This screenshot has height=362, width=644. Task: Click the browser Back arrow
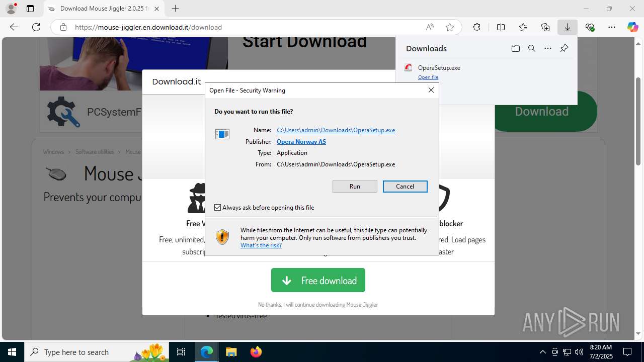[x=14, y=27]
